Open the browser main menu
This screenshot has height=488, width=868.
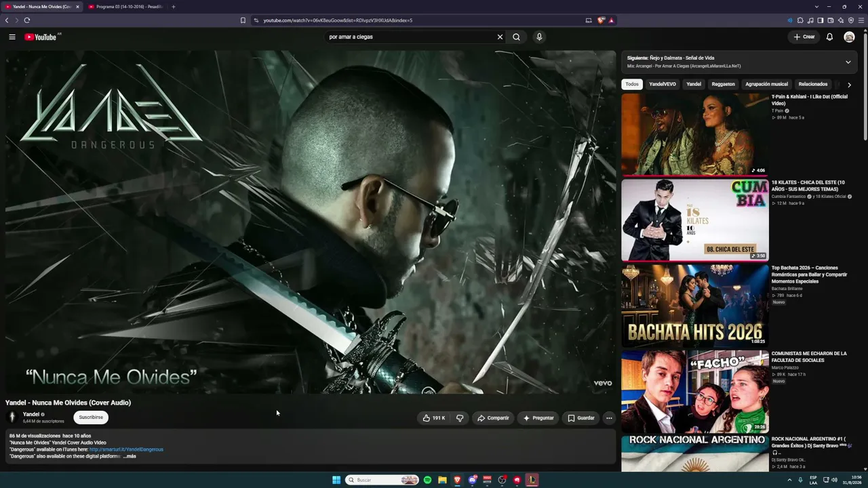pyautogui.click(x=861, y=20)
